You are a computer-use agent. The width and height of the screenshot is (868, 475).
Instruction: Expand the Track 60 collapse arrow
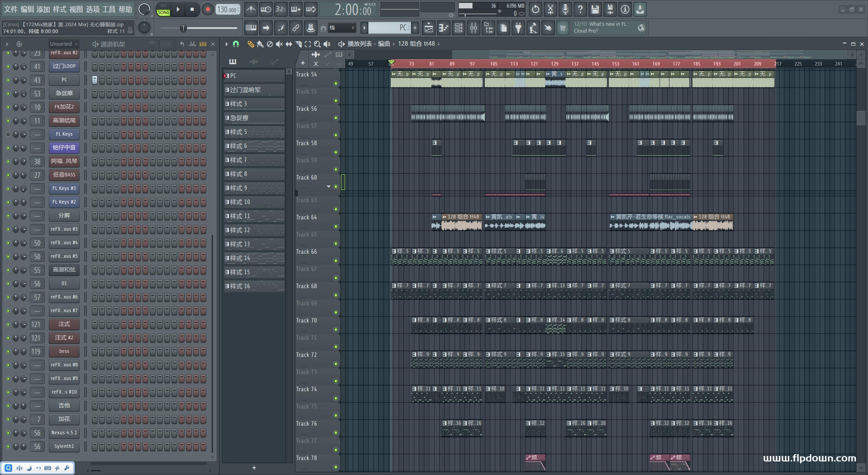(328, 186)
